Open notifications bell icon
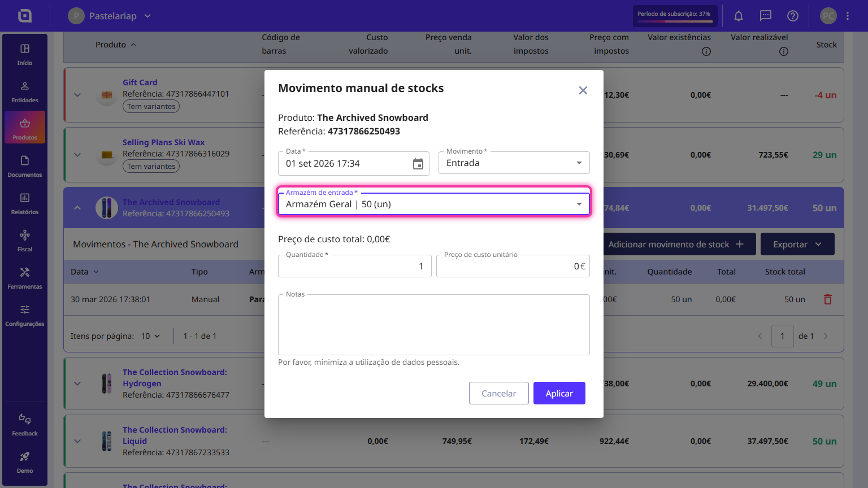This screenshot has width=868, height=488. [738, 16]
